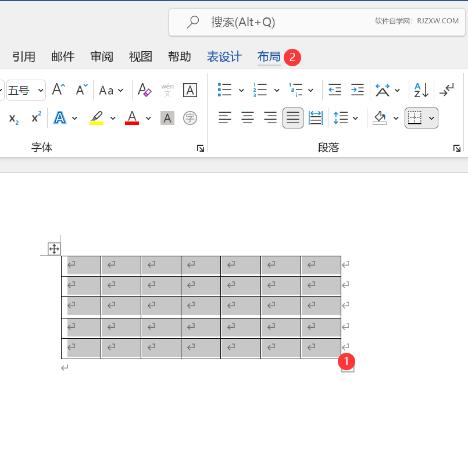Apply distributed alignment
The height and width of the screenshot is (476, 468).
[x=316, y=118]
